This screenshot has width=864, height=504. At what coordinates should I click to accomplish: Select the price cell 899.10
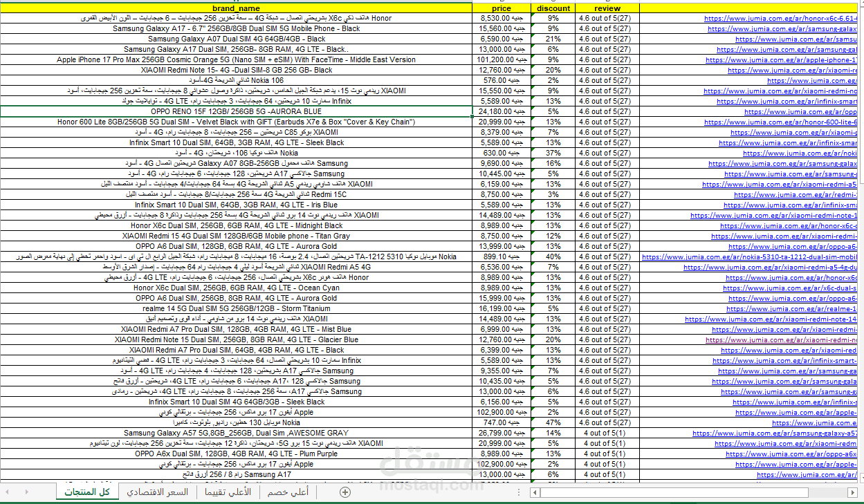pos(502,257)
